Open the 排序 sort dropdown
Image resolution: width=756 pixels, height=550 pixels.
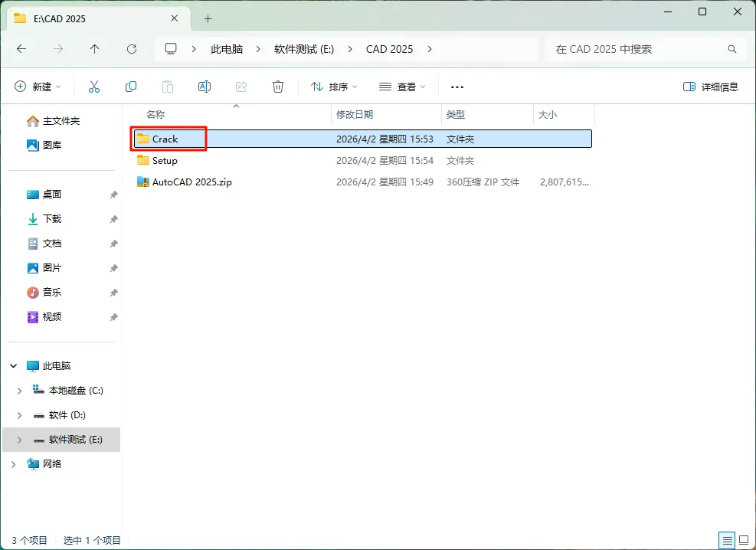click(334, 87)
